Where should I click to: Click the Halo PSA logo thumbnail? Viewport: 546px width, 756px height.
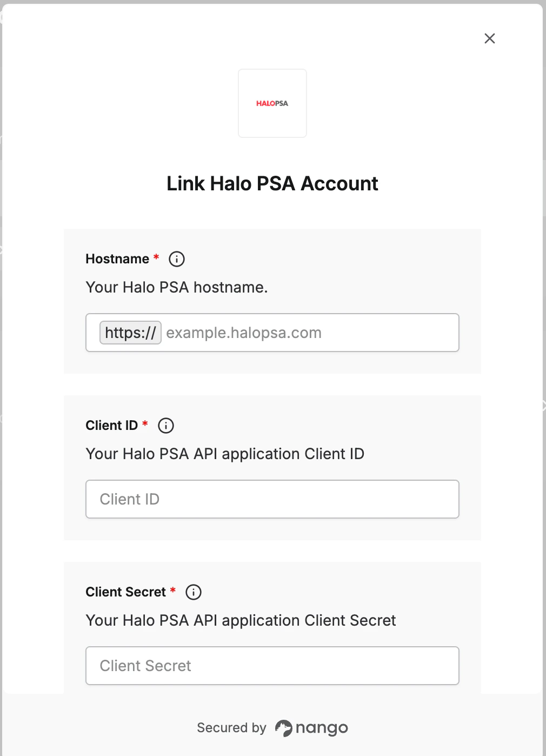tap(272, 103)
